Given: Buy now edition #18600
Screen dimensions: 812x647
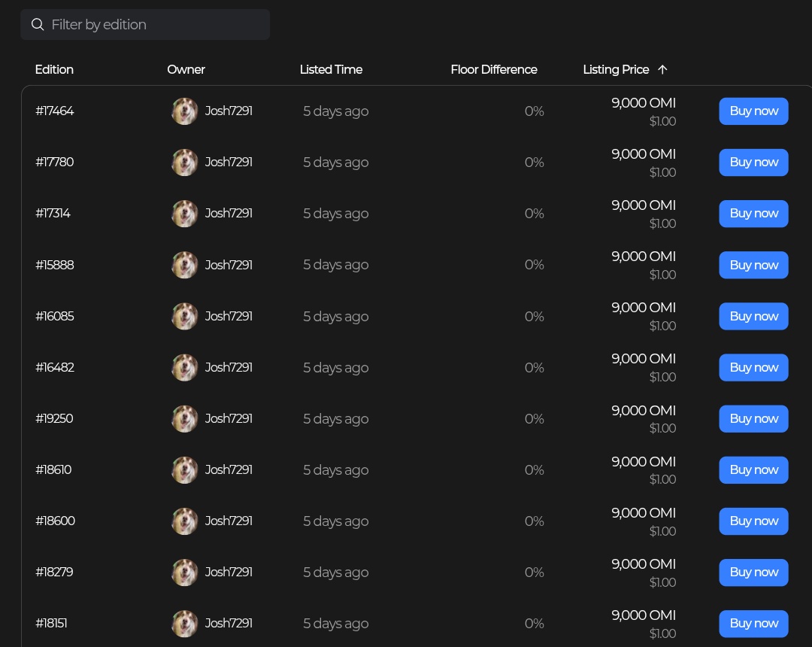Looking at the screenshot, I should 753,521.
